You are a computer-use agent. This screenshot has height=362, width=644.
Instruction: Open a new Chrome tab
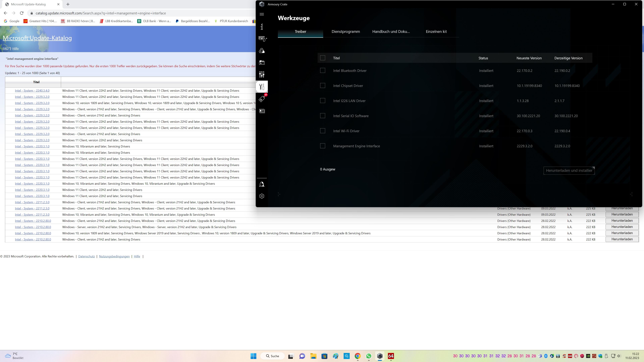(68, 4)
